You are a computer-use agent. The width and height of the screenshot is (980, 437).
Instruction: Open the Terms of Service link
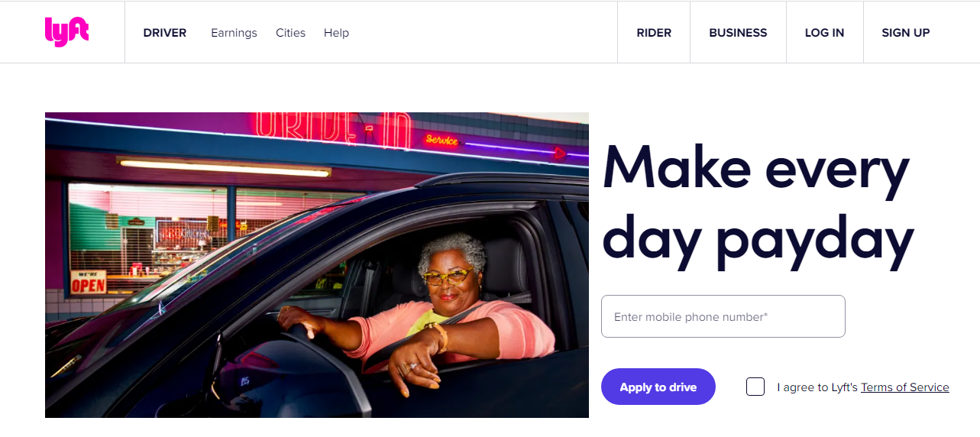905,387
